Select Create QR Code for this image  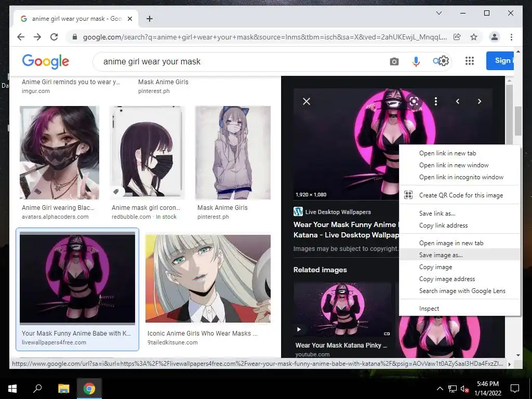(x=460, y=195)
